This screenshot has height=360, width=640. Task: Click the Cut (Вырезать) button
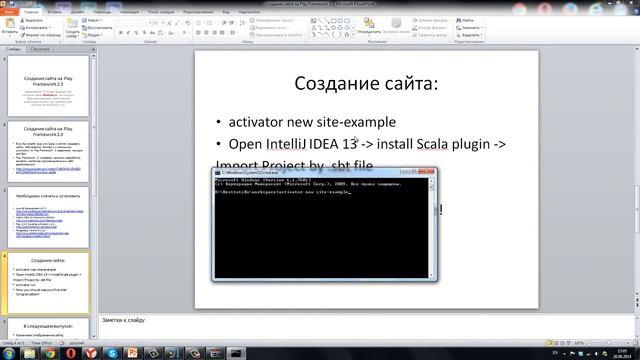(31, 20)
